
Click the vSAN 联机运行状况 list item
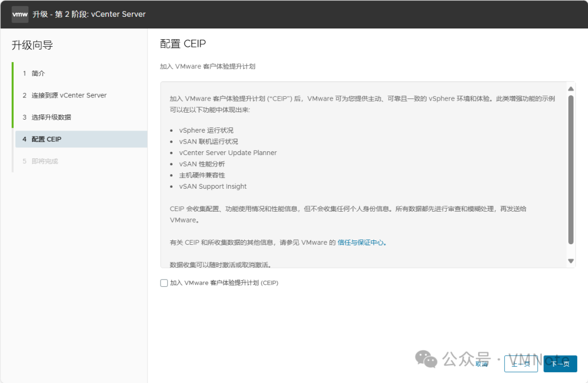point(209,141)
